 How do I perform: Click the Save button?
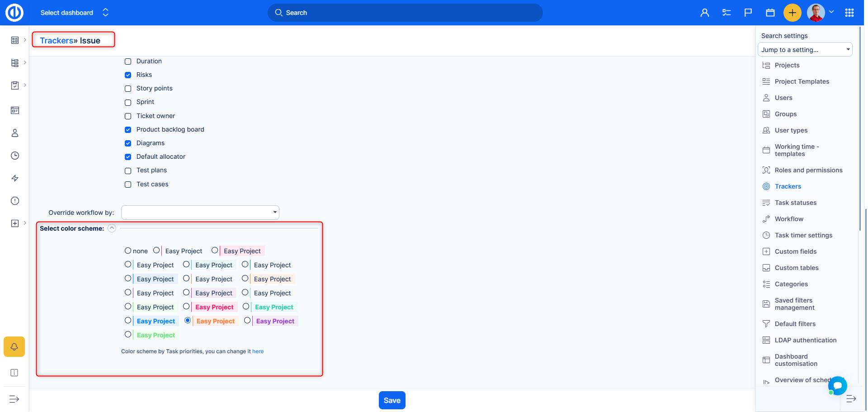coord(392,400)
